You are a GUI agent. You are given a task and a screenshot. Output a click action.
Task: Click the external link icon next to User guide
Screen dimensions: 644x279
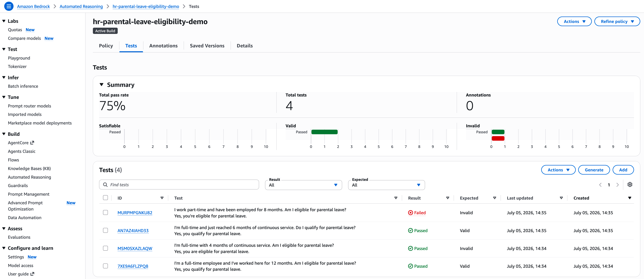32,274
